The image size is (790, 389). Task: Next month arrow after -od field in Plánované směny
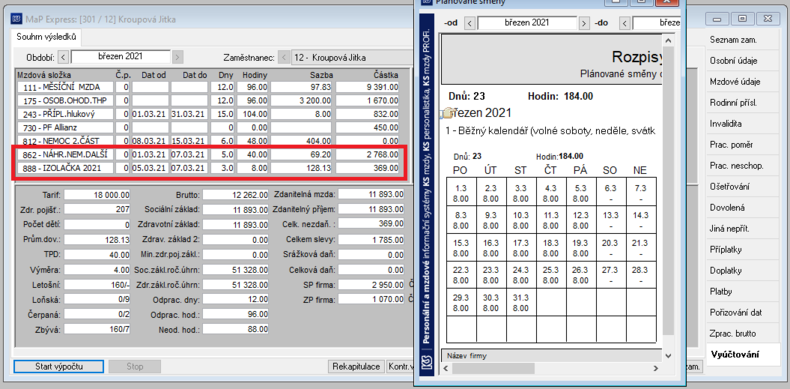(x=584, y=23)
